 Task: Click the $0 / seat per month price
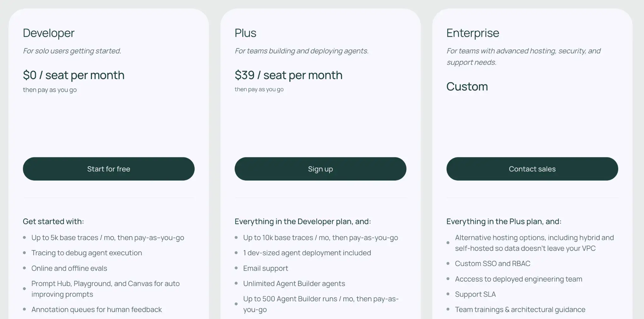(74, 75)
